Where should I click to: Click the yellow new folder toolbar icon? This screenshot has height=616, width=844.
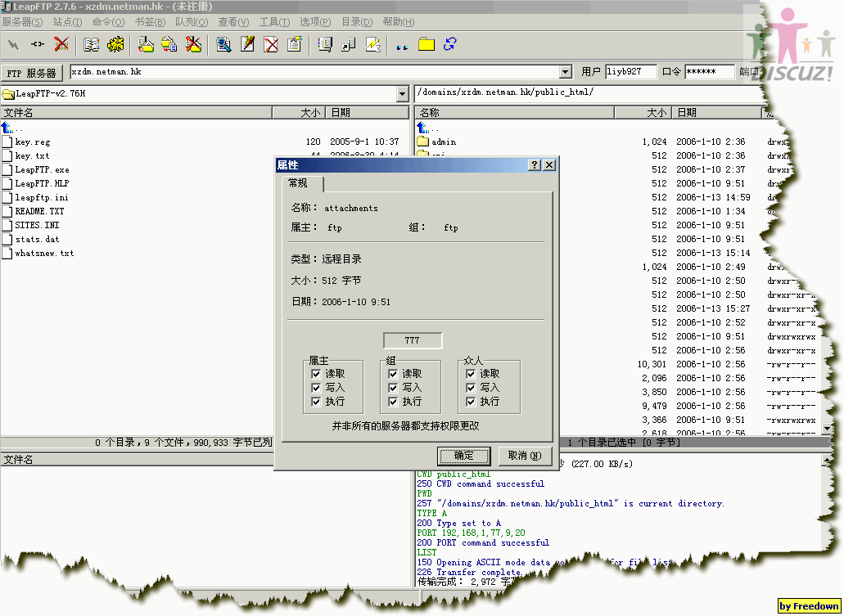427,45
